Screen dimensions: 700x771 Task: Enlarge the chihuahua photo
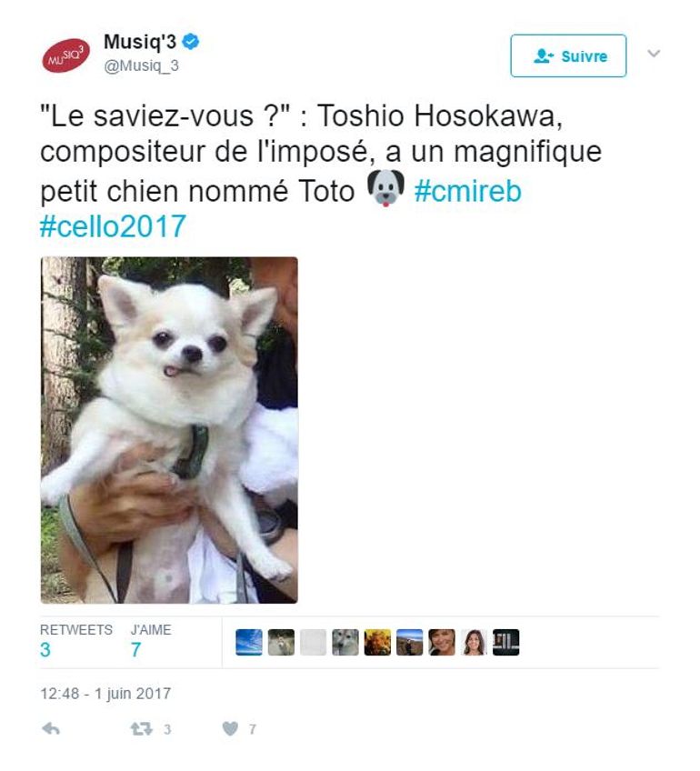(x=169, y=430)
